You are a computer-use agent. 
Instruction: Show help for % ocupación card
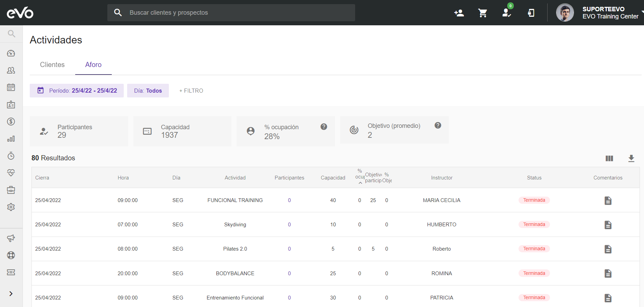(x=324, y=127)
